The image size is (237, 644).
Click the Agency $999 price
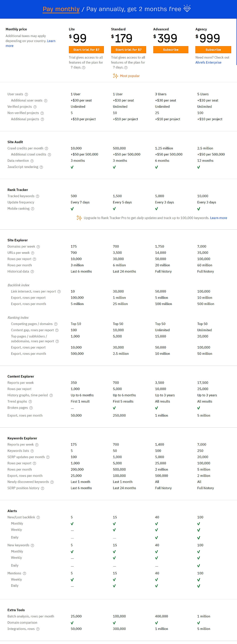pos(208,38)
